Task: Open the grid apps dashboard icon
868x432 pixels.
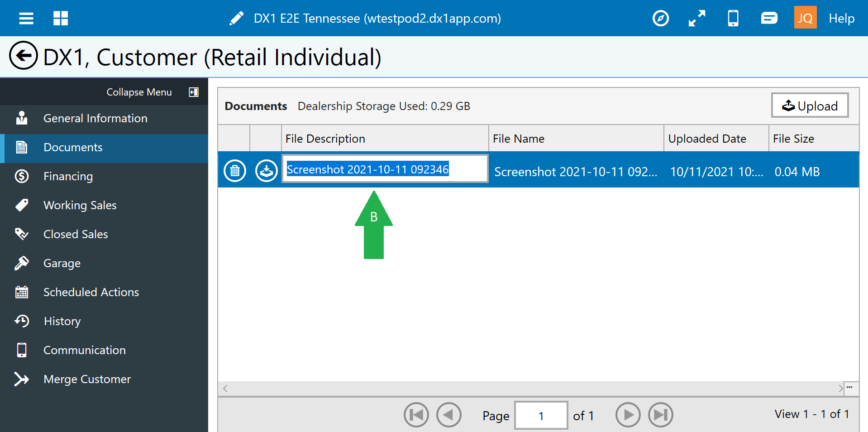Action: (61, 19)
